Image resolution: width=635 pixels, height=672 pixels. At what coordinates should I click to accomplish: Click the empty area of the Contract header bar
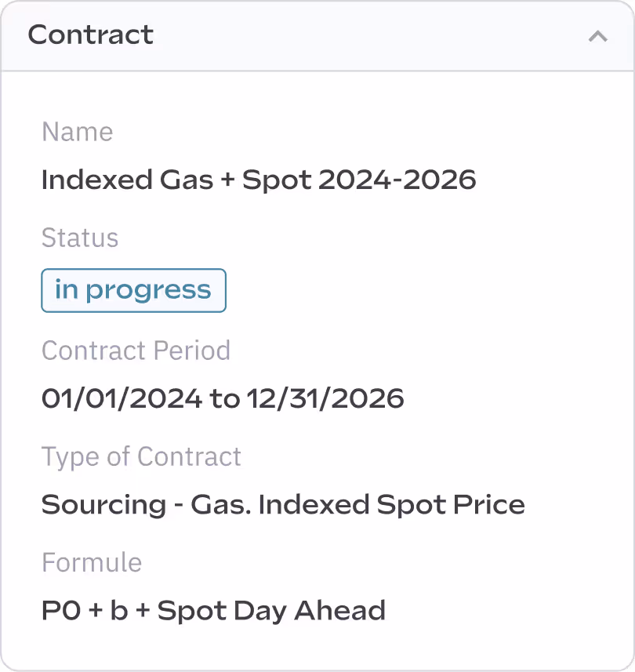point(368,36)
